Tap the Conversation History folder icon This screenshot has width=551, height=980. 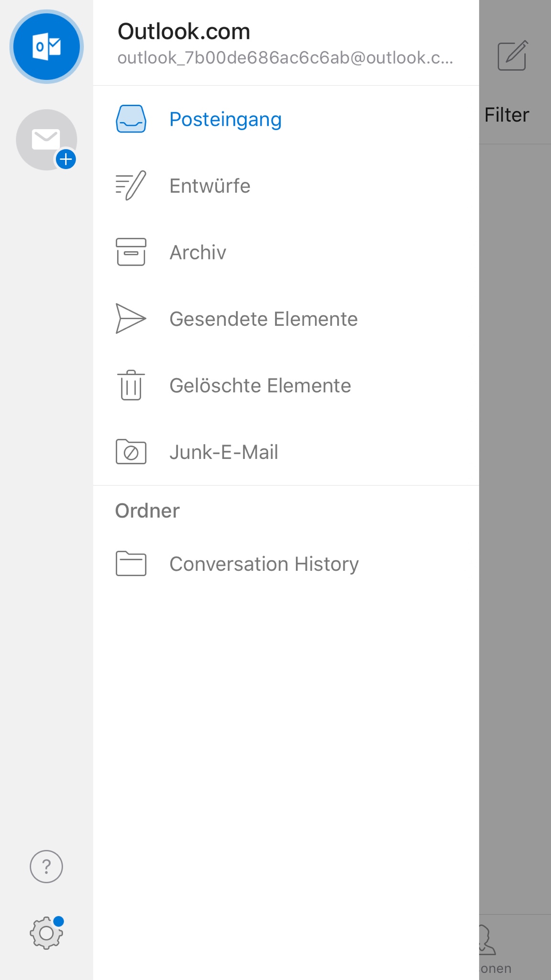131,564
